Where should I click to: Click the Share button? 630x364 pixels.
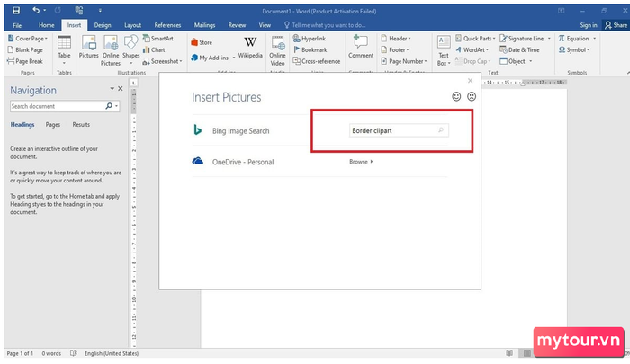point(616,25)
